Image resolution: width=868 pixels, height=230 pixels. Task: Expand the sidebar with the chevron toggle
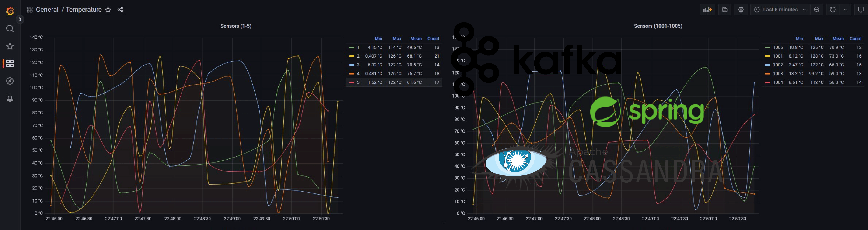click(20, 19)
